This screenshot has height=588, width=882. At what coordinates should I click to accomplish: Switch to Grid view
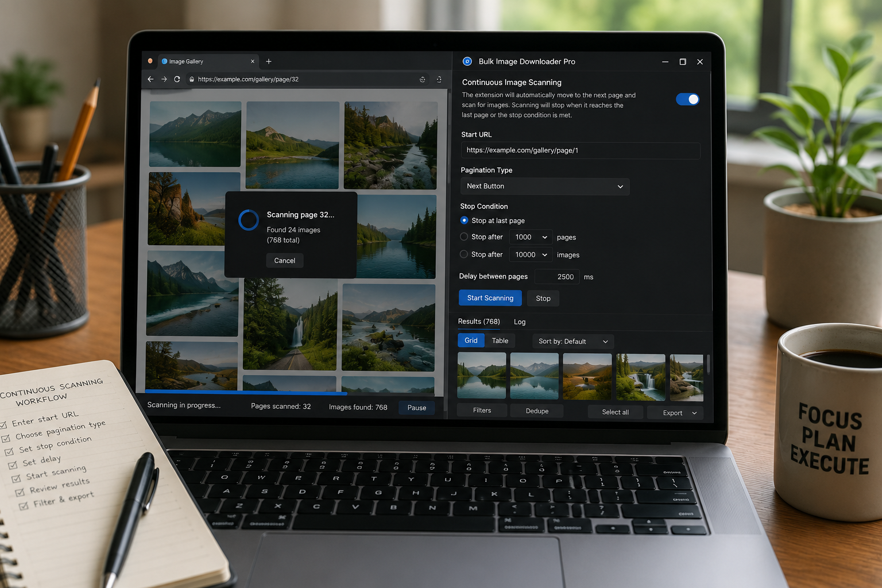[471, 341]
